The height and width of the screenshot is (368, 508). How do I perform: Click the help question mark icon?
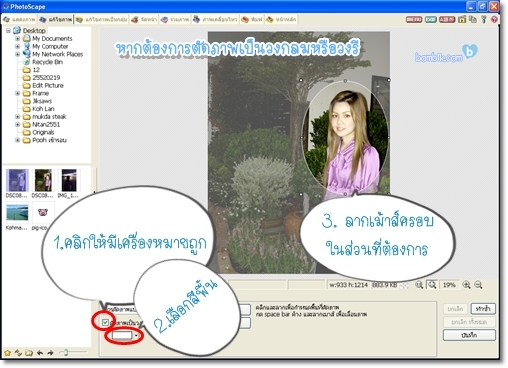coord(494,20)
